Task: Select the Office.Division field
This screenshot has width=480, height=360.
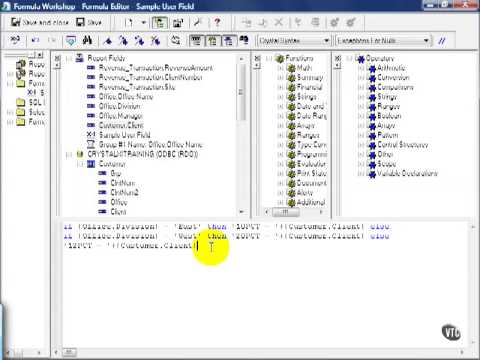Action: pos(119,106)
